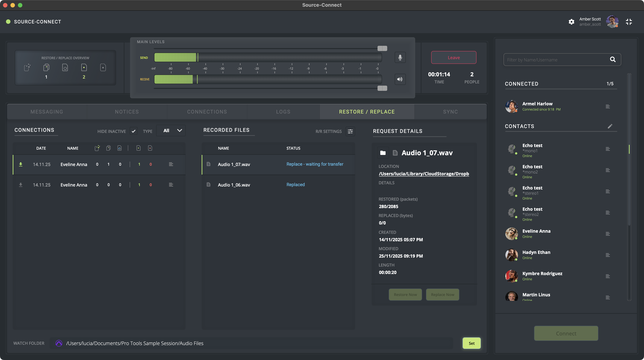Toggle the Hide Inactive checkbox
Screen dimensions: 644x360
pyautogui.click(x=133, y=131)
